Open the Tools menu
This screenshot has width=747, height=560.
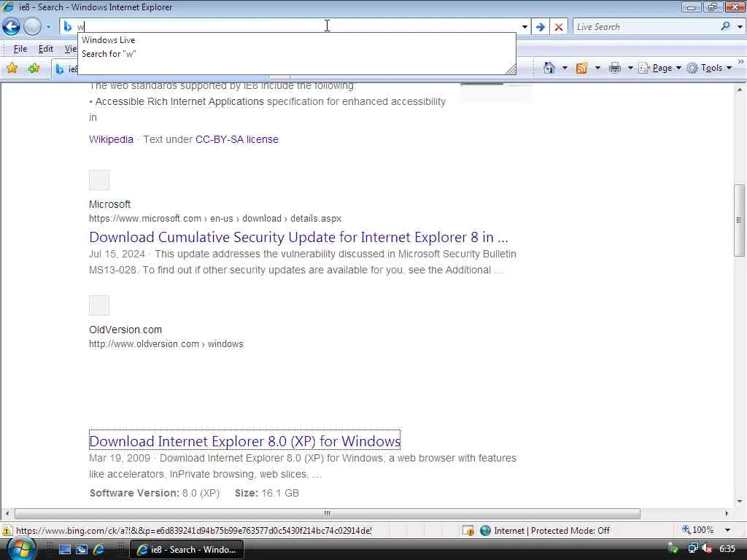709,68
